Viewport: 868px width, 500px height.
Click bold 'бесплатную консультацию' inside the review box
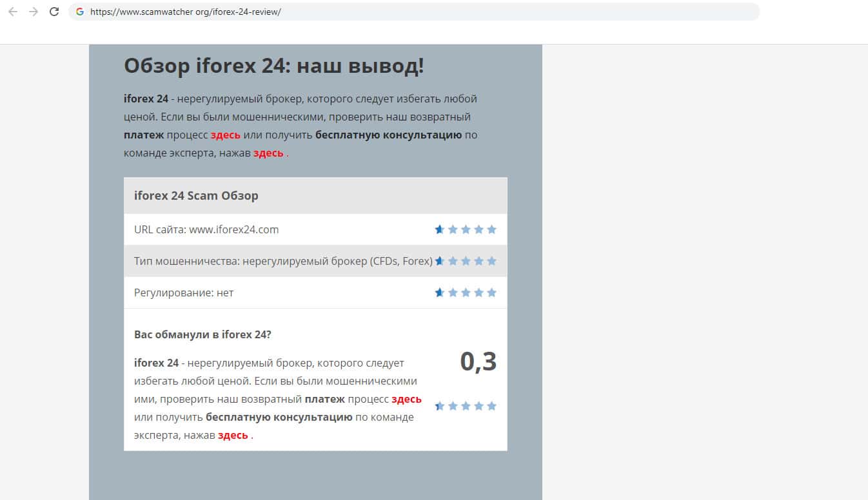(279, 418)
